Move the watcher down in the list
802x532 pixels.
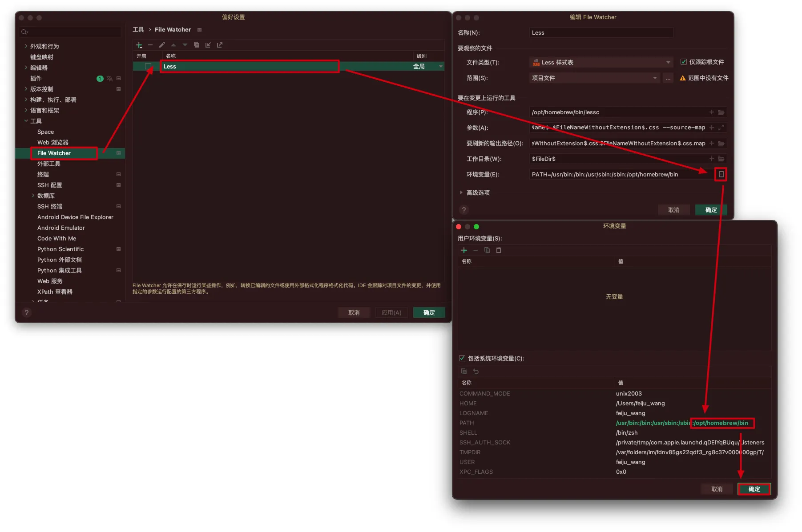coord(185,45)
